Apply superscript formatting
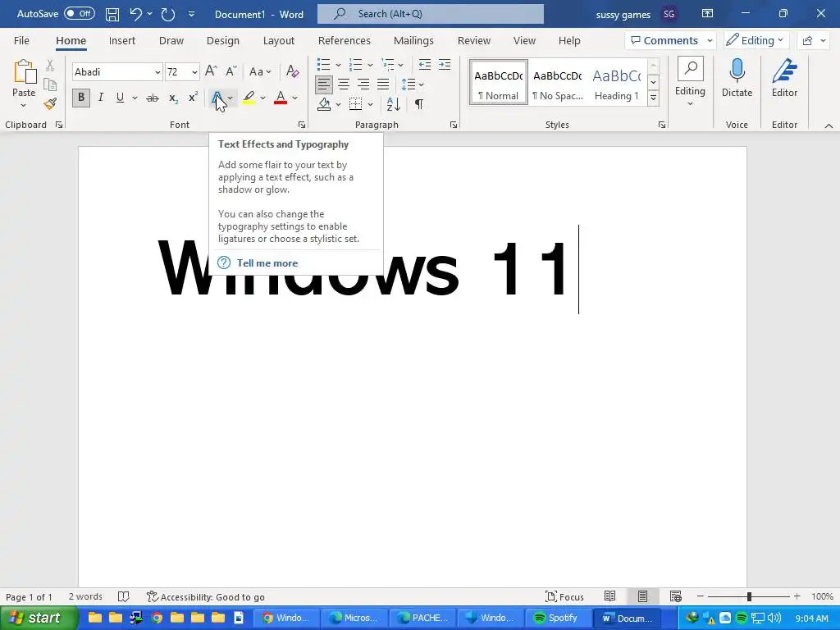 click(x=193, y=98)
